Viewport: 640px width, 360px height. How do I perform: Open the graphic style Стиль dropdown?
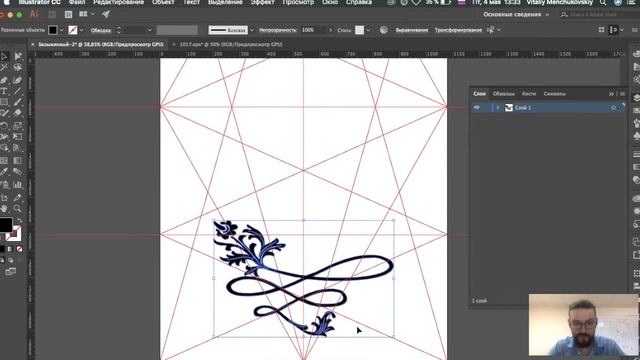pos(368,30)
